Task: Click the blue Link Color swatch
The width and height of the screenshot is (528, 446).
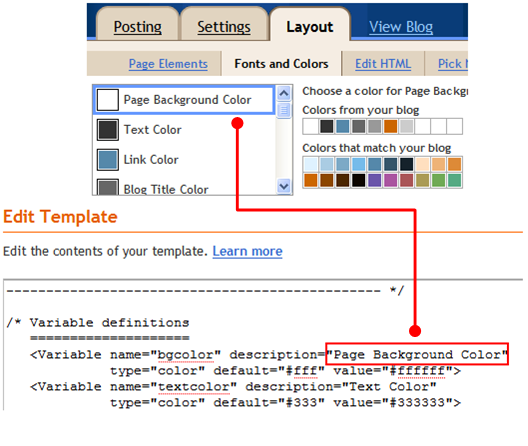Action: tap(108, 160)
